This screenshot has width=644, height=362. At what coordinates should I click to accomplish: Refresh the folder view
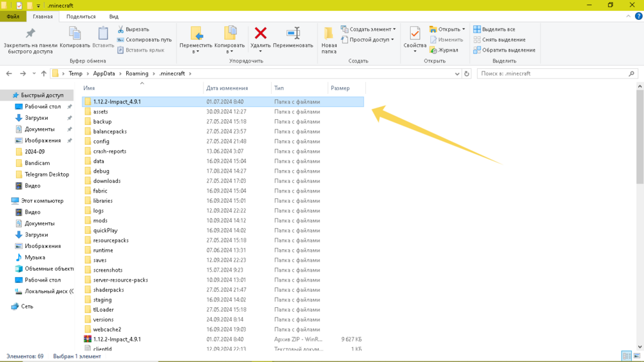pyautogui.click(x=466, y=73)
